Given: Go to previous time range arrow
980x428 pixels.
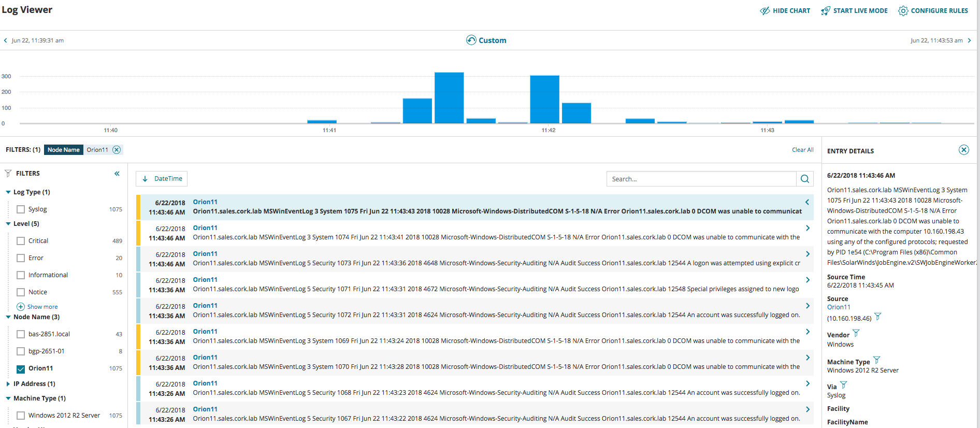Looking at the screenshot, I should pyautogui.click(x=6, y=40).
